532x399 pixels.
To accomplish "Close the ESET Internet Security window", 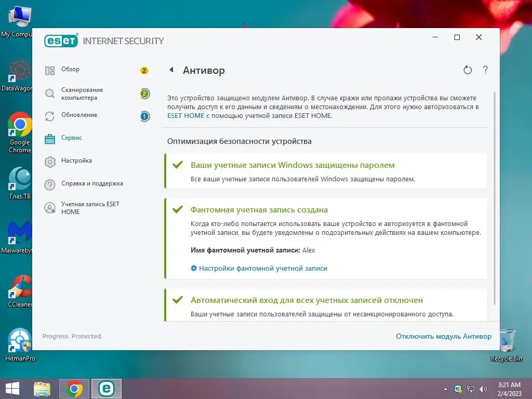I will click(x=478, y=37).
